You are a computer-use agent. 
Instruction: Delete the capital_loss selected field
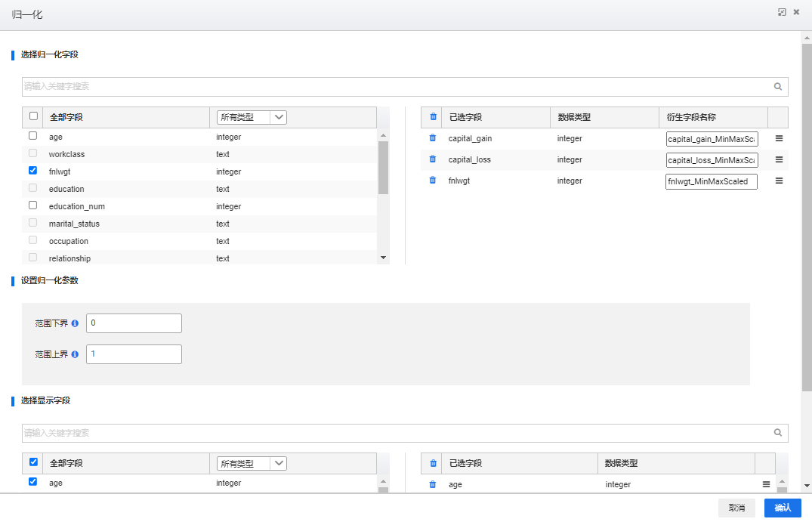point(433,159)
